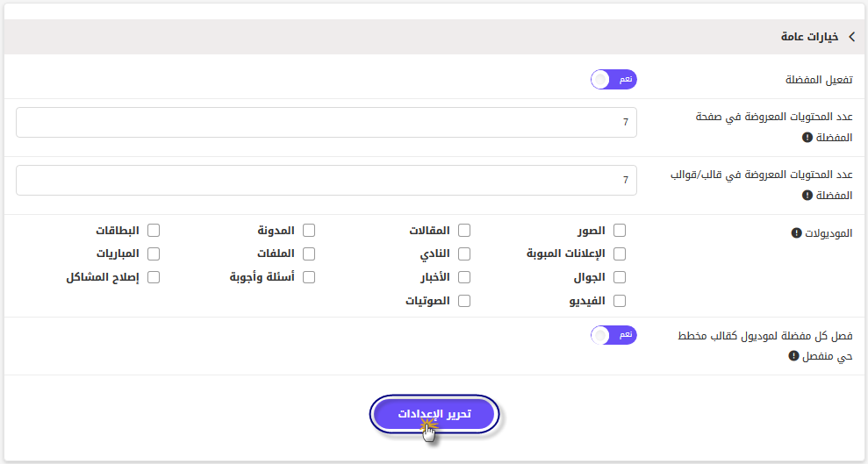Check the الصور module checkbox
This screenshot has width=868, height=464.
point(620,230)
